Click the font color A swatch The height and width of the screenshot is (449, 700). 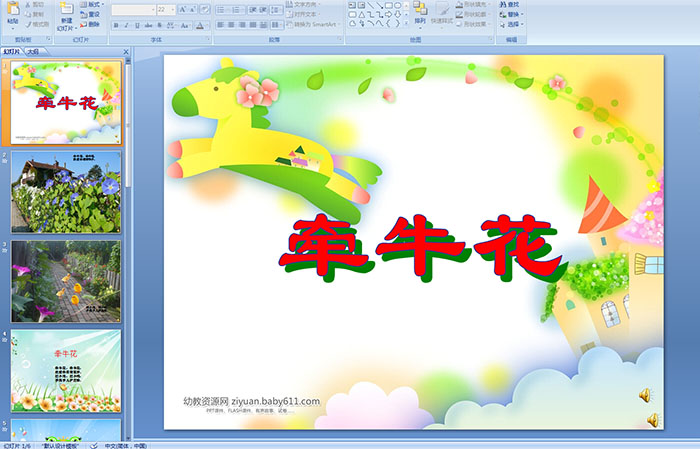(200, 26)
